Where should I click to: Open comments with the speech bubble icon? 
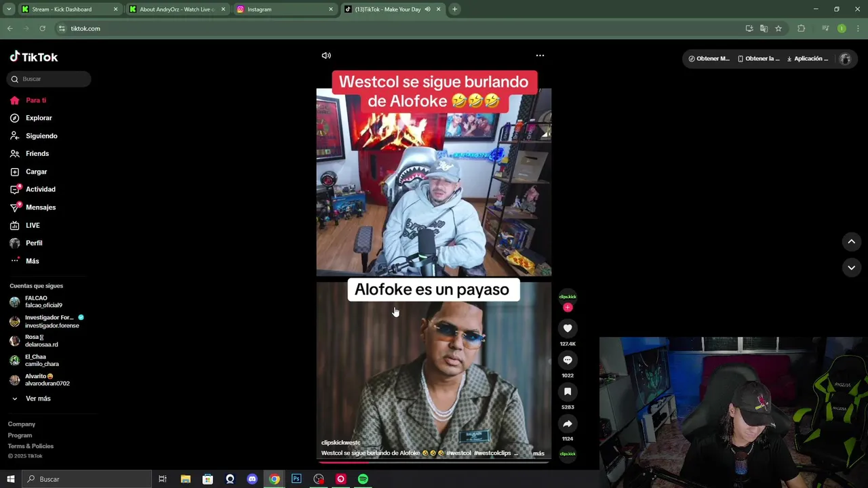coord(568,360)
